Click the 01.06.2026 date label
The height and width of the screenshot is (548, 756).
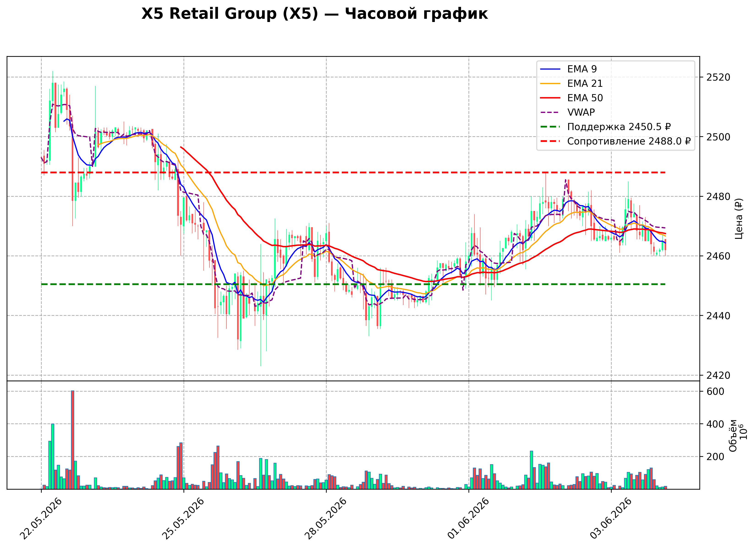coord(468,519)
